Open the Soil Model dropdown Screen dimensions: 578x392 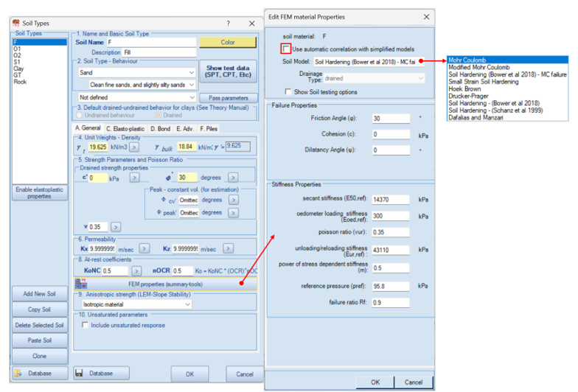click(x=369, y=62)
